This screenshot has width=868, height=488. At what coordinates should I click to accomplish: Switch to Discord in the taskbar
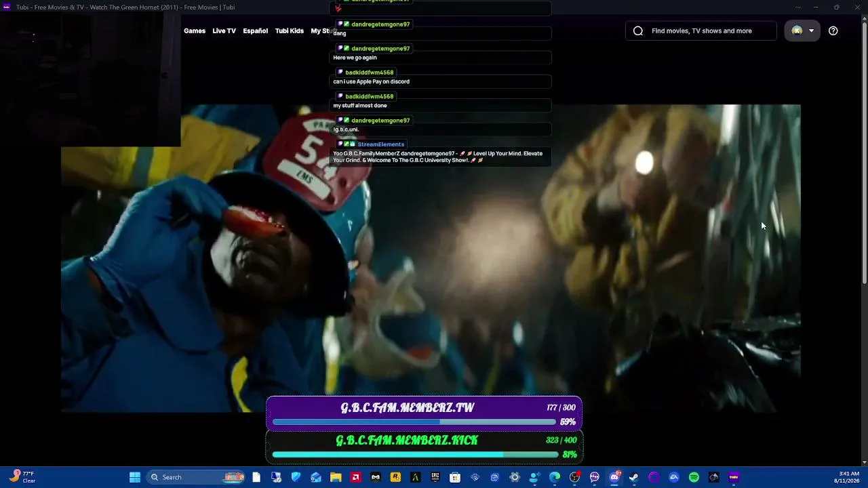[614, 477]
